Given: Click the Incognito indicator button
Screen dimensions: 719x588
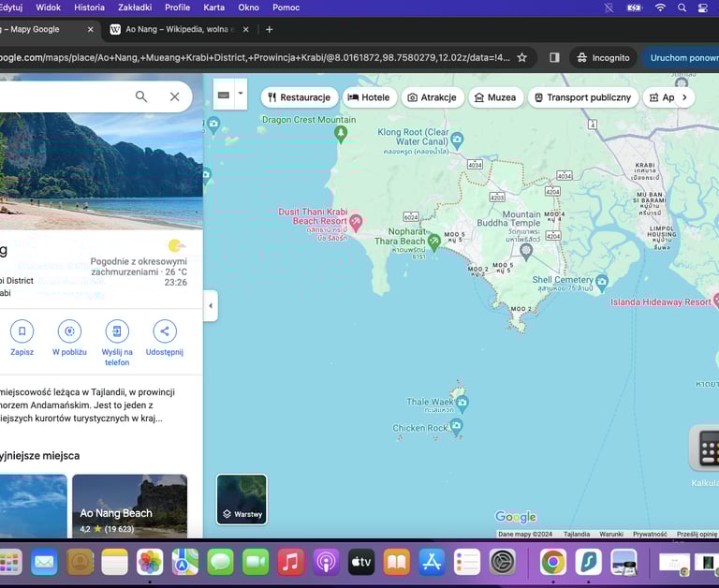Looking at the screenshot, I should coord(604,58).
